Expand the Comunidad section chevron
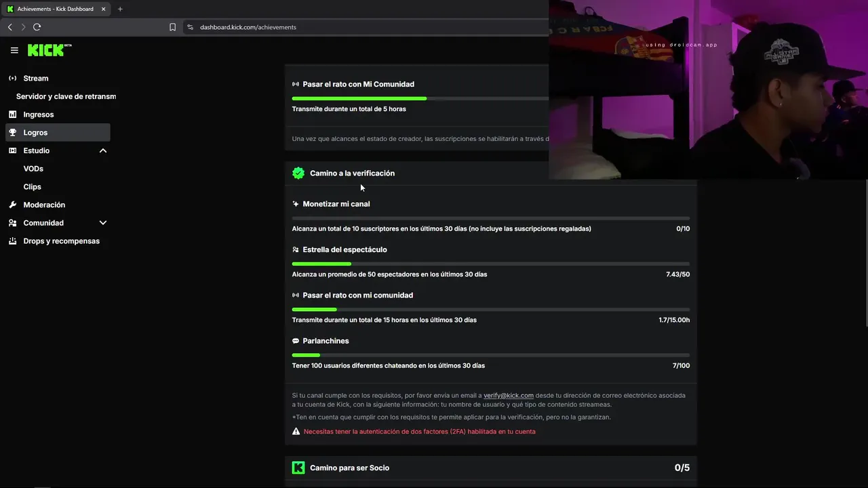The image size is (868, 488). [103, 223]
